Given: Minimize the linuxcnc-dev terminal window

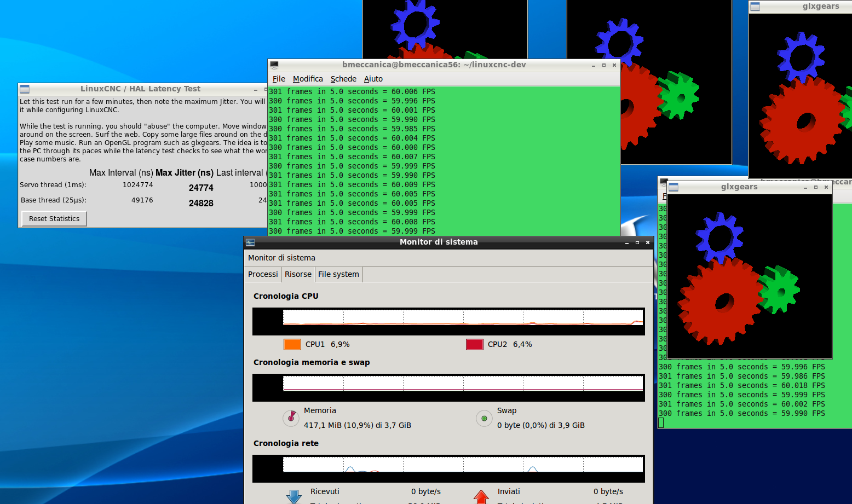Looking at the screenshot, I should pos(594,66).
